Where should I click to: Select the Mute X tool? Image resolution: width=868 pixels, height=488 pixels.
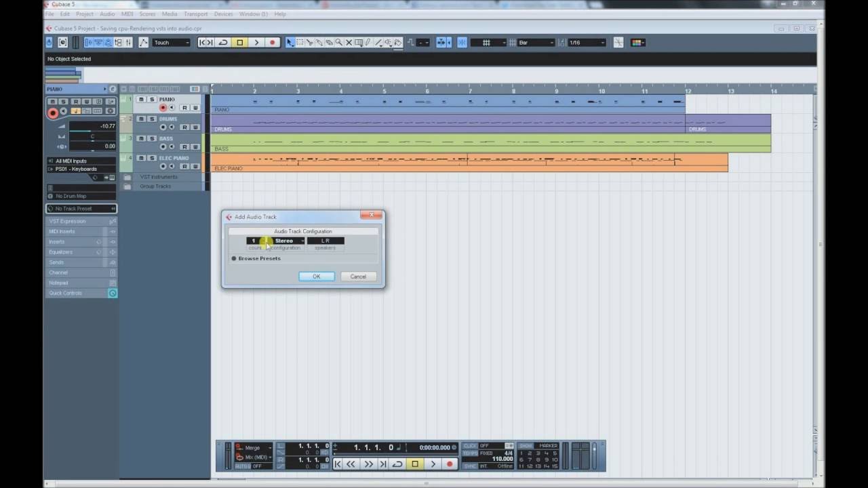point(349,42)
